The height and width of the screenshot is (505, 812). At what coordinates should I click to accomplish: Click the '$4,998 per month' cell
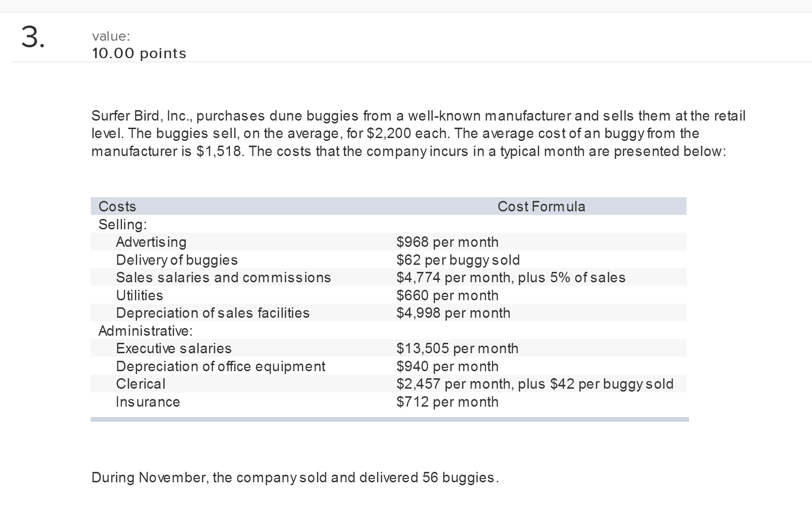tap(453, 313)
